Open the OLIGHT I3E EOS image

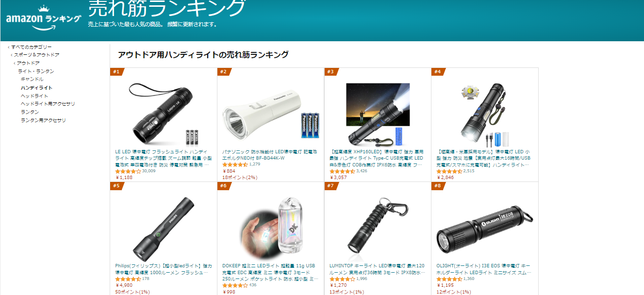(485, 229)
